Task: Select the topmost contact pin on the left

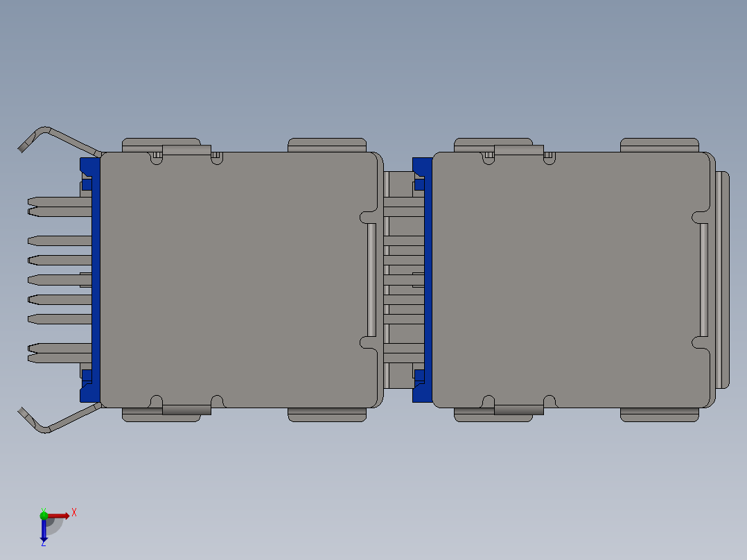Action: (52, 202)
